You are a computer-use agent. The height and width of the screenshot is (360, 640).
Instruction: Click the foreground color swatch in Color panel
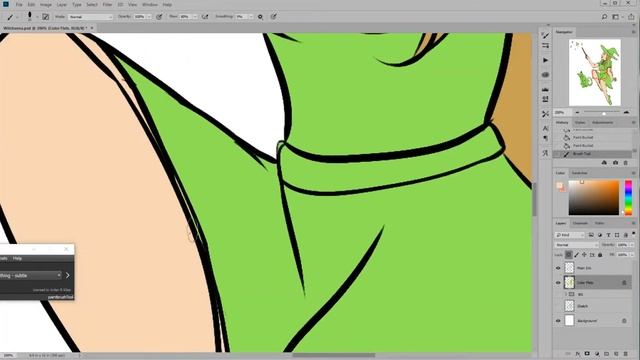point(560,185)
